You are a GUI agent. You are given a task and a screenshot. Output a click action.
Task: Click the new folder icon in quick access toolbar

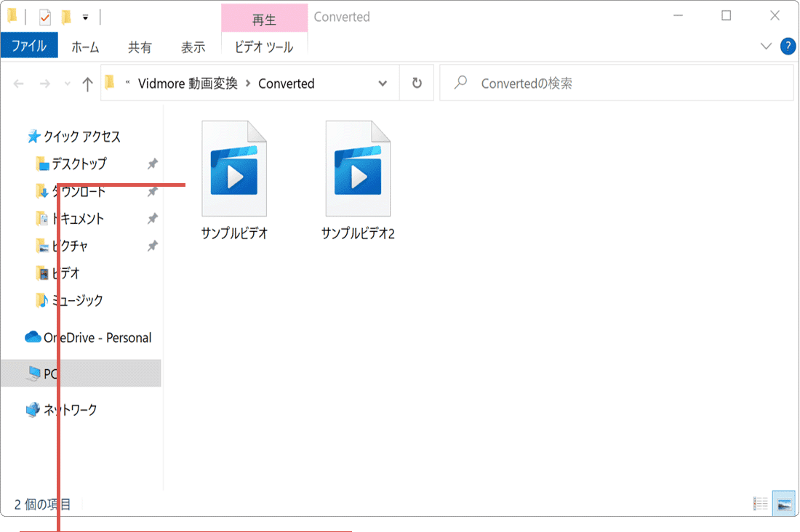click(65, 16)
